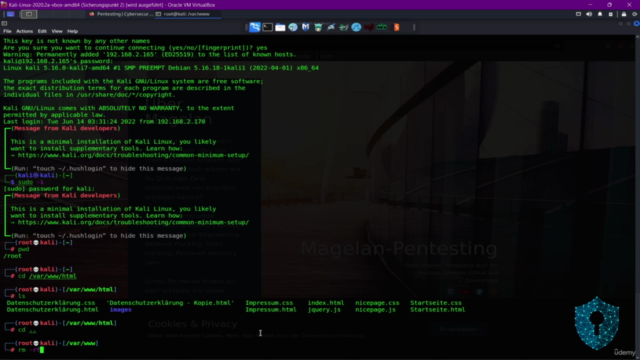Open the Actions menu

click(x=24, y=31)
